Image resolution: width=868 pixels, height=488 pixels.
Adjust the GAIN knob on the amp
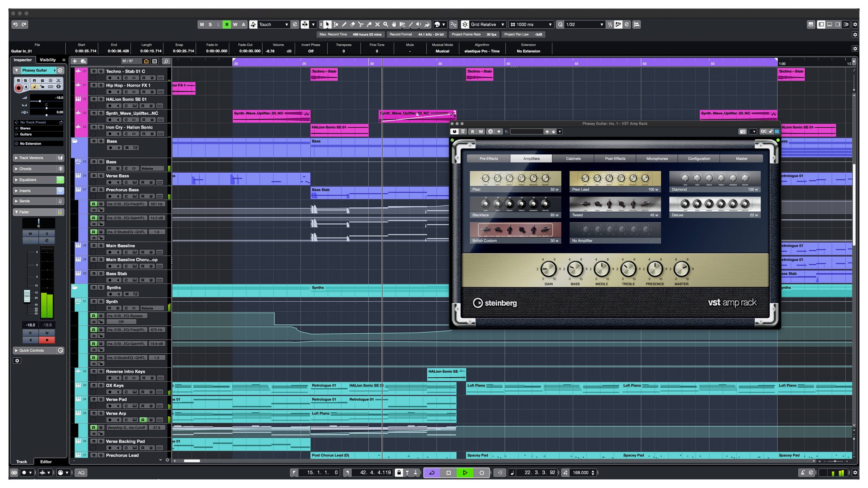pos(549,269)
